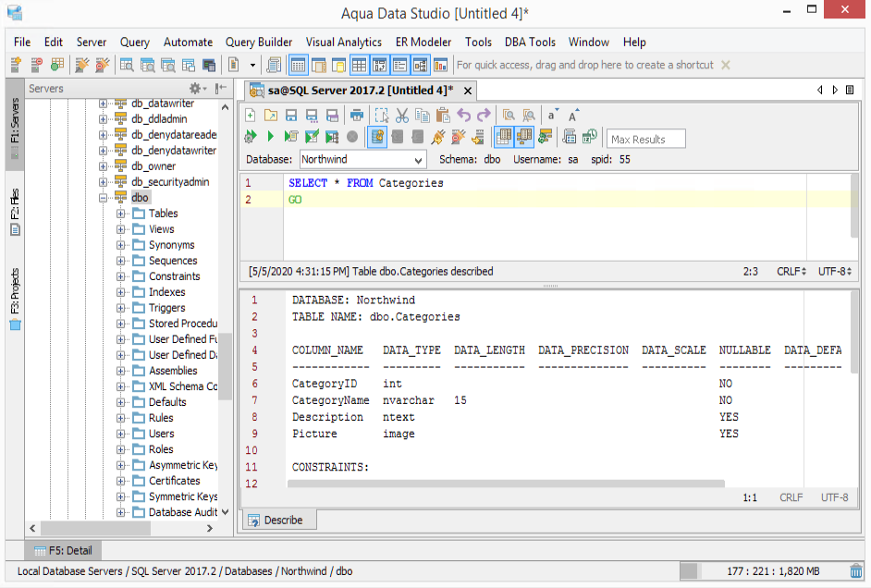Screen dimensions: 871x588
Task: Collapse the dbo schema node
Action: pyautogui.click(x=104, y=198)
